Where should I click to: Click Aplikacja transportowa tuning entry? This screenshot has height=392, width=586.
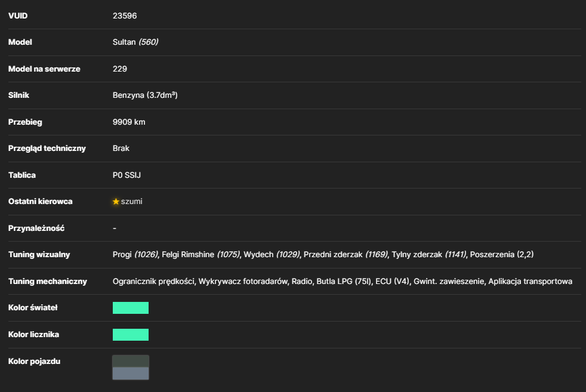[x=531, y=282]
